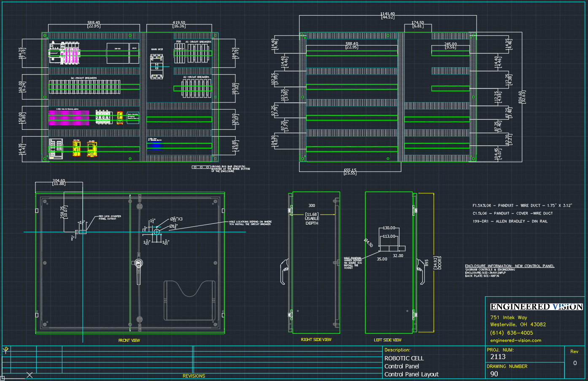Click the REVISIONS heading in title block
This screenshot has height=381, width=588.
tap(194, 376)
